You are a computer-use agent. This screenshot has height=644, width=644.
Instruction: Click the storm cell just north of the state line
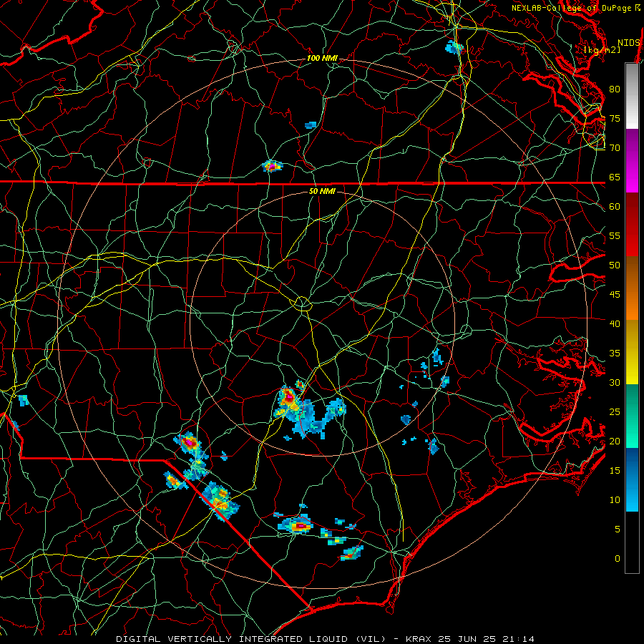(273, 166)
